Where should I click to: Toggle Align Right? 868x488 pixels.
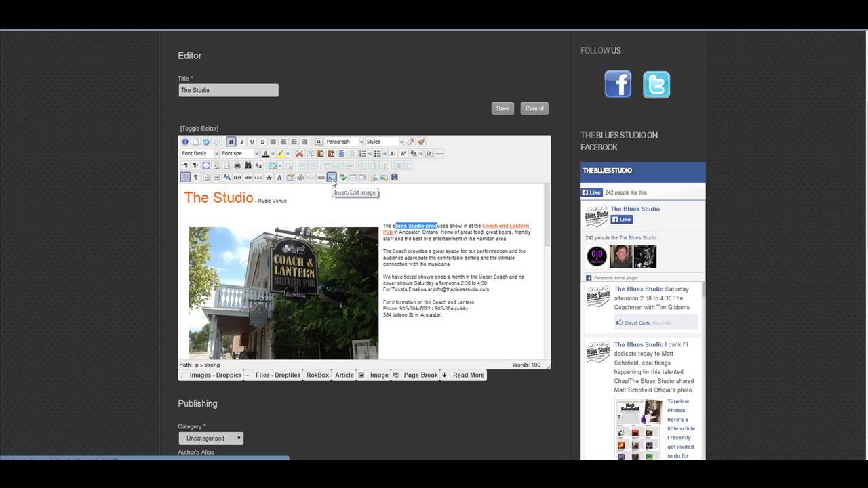[304, 142]
